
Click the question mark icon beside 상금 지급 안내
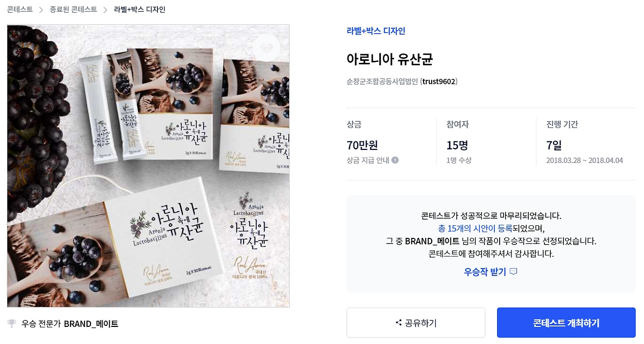pyautogui.click(x=395, y=160)
